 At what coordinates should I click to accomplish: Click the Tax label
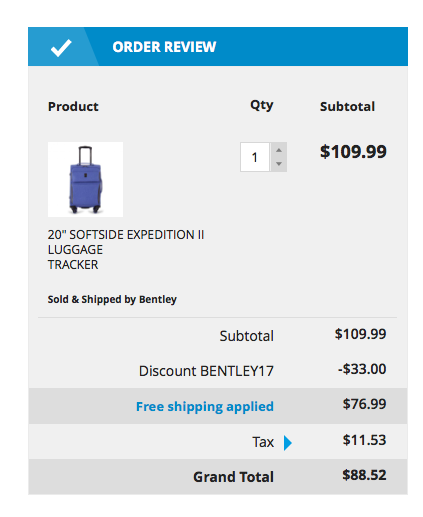click(263, 442)
